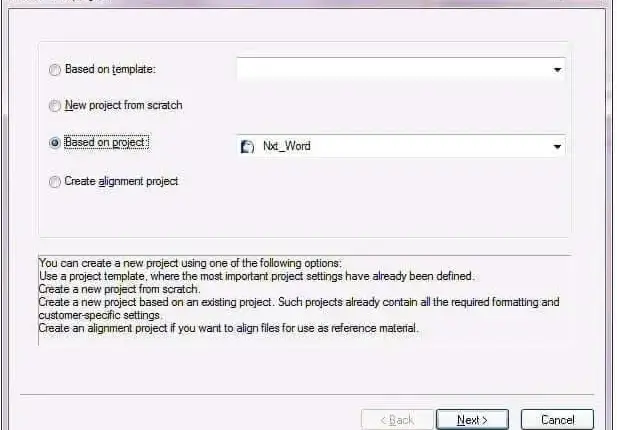Screen dimensions: 617x430
Task: Enable the Create alignment project radio circle
Action: [x=55, y=182]
